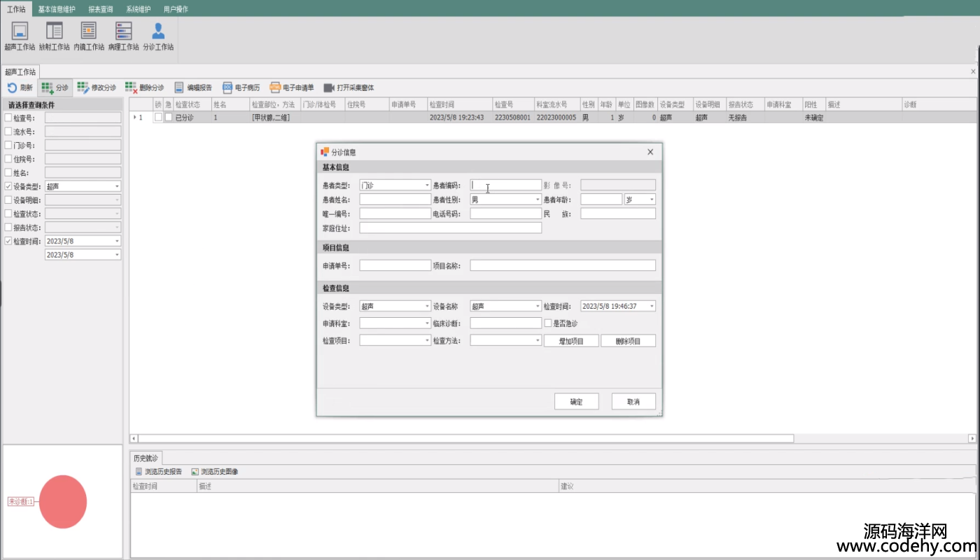Click the 增加项目 button
This screenshot has width=980, height=560.
571,341
